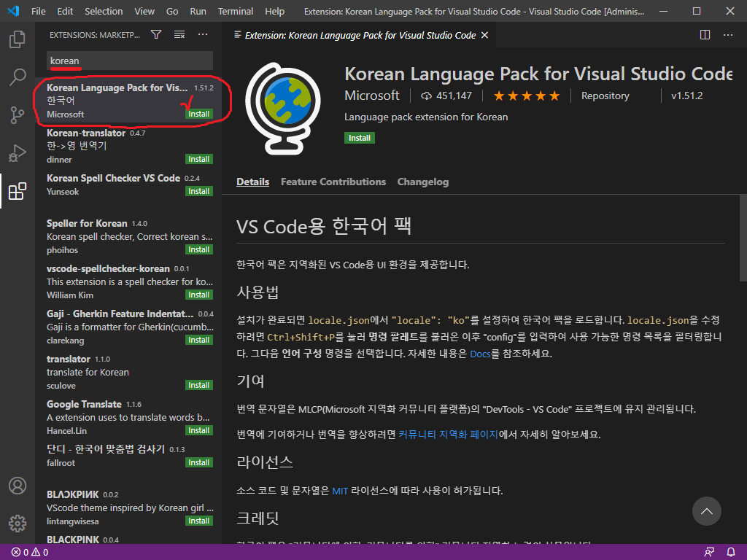Click the extensions search input field
This screenshot has width=747, height=560.
pyautogui.click(x=130, y=61)
